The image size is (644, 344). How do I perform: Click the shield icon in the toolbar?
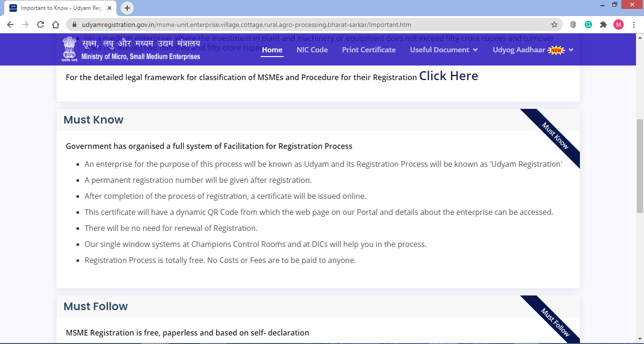click(573, 24)
